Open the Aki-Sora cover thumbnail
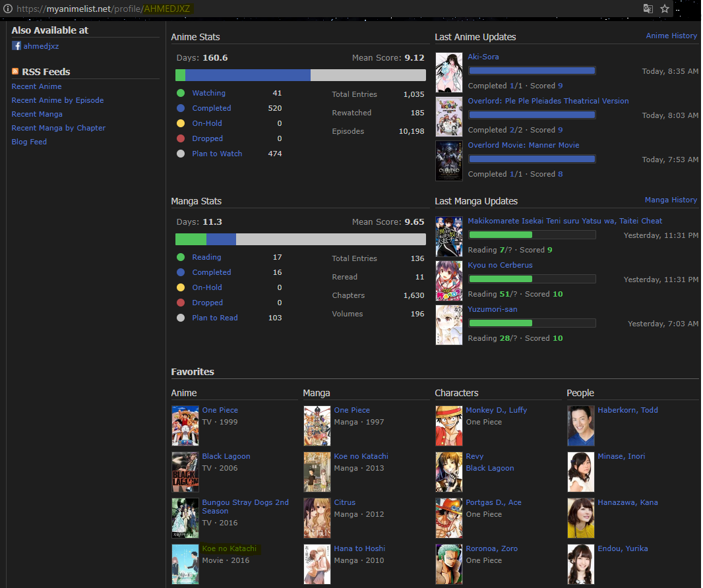Viewport: 703px width, 588px height. pyautogui.click(x=448, y=70)
